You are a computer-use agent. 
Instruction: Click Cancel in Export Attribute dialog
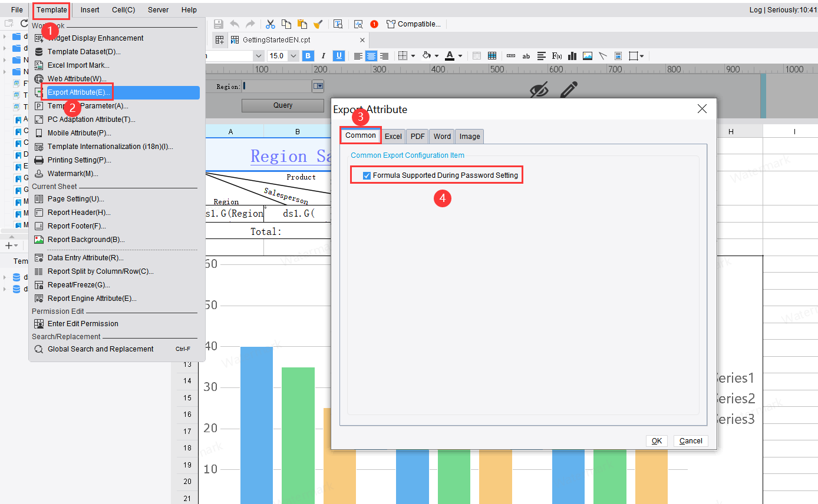pyautogui.click(x=691, y=441)
